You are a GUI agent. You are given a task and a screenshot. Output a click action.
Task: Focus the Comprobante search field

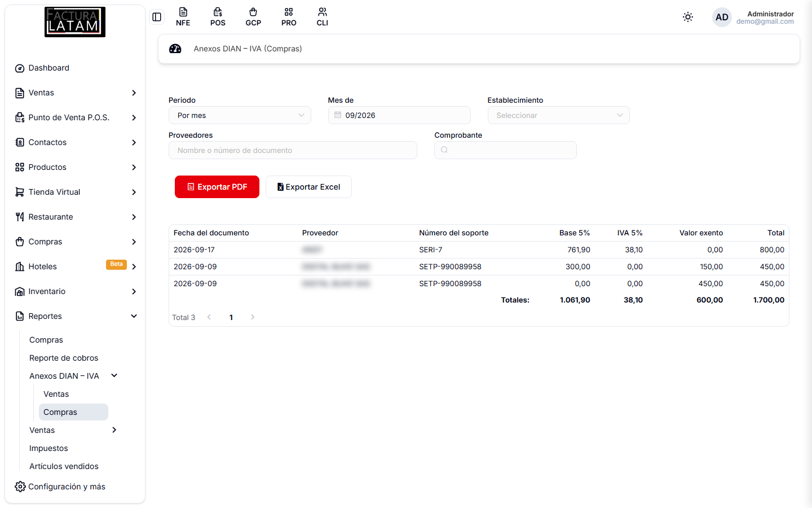(505, 150)
